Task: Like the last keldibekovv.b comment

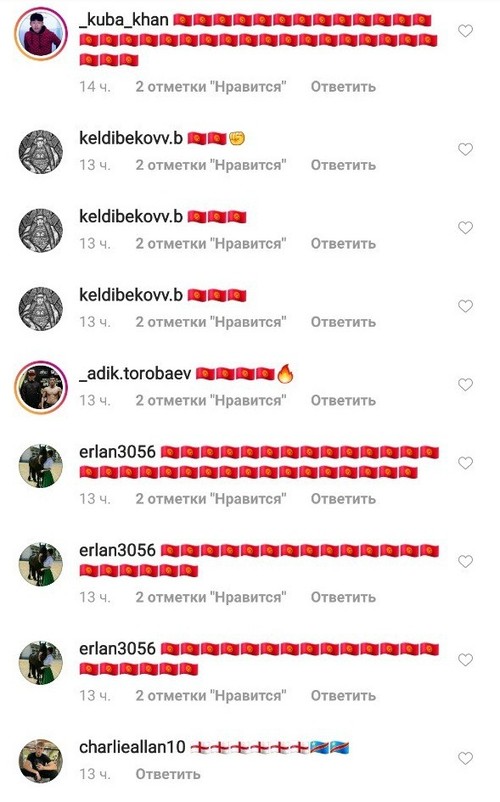Action: [x=465, y=306]
